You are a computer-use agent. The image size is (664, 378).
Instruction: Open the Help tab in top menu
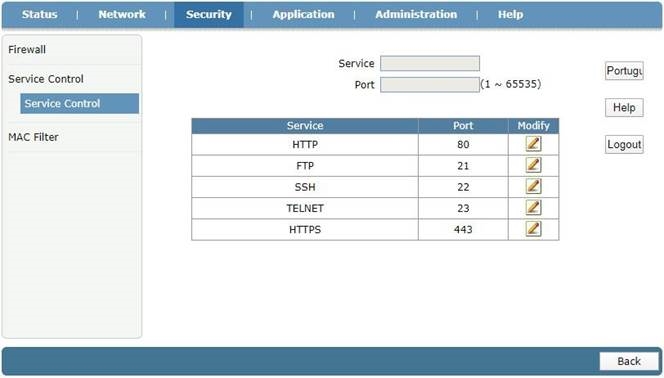point(510,14)
